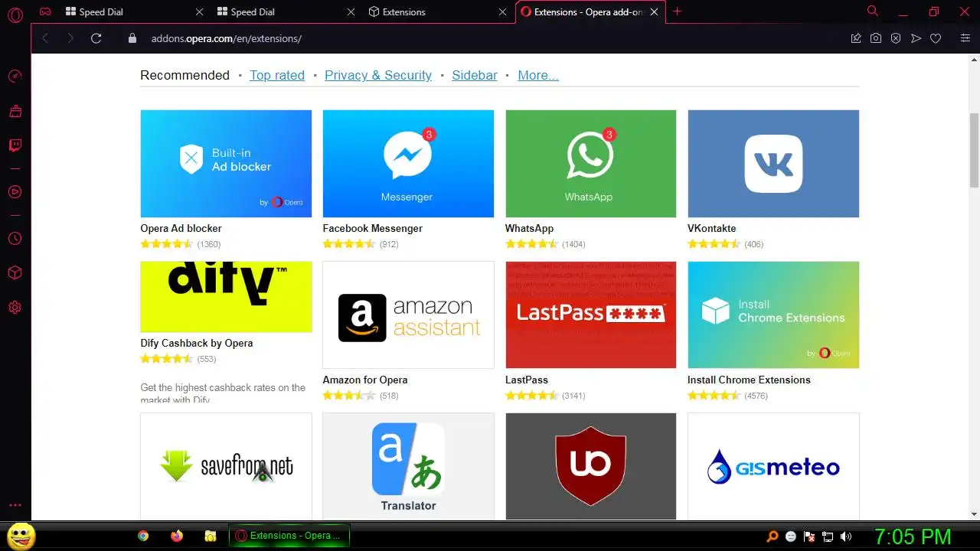Open My Flow send icon
The width and height of the screenshot is (980, 551).
916,38
